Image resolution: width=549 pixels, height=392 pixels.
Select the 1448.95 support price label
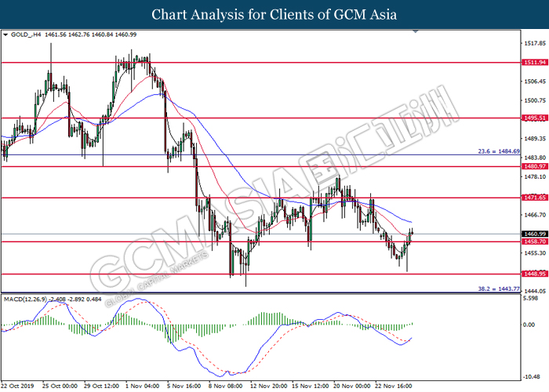coord(534,274)
